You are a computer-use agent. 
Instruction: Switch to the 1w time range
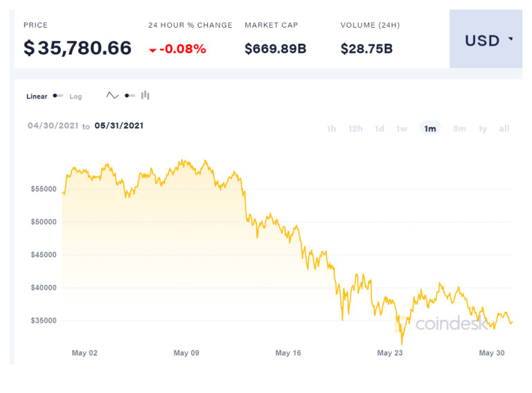point(402,128)
